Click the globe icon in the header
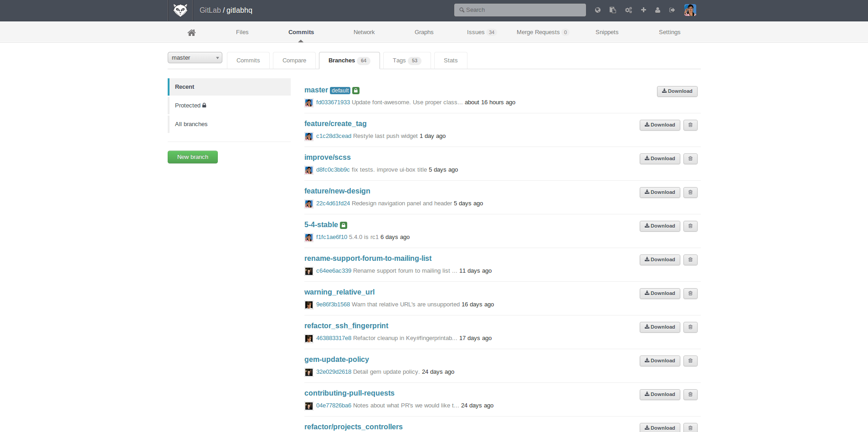868x432 pixels. (597, 10)
